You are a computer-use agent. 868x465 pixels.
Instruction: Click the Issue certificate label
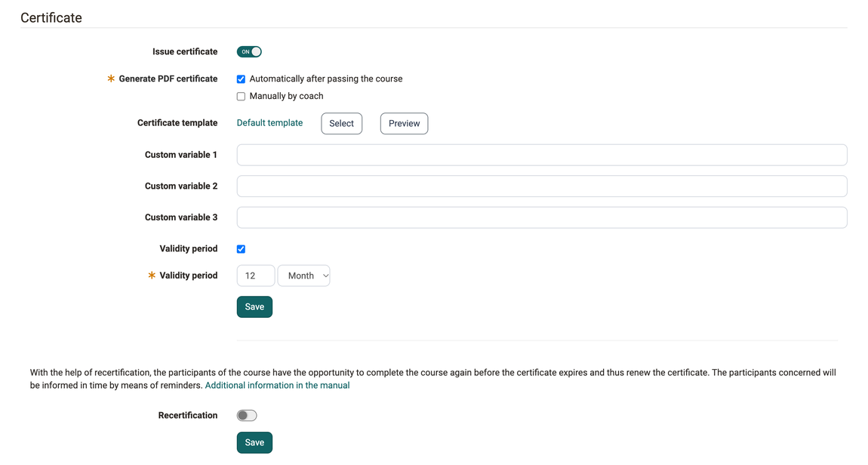[185, 51]
